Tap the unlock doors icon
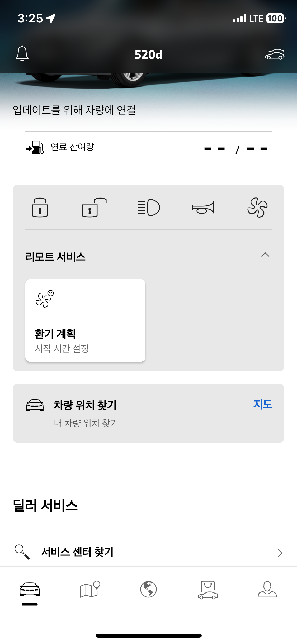The width and height of the screenshot is (297, 644). tap(94, 208)
